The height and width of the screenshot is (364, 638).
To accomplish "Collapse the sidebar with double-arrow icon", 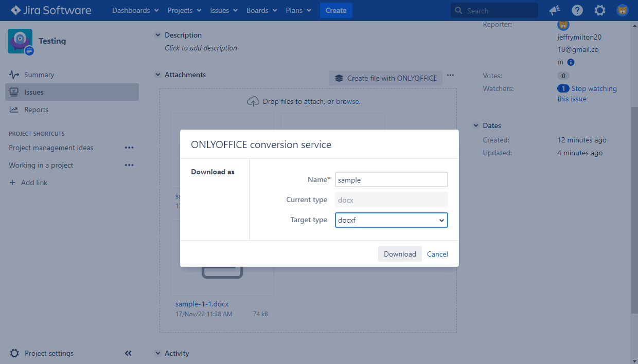I will tap(128, 353).
